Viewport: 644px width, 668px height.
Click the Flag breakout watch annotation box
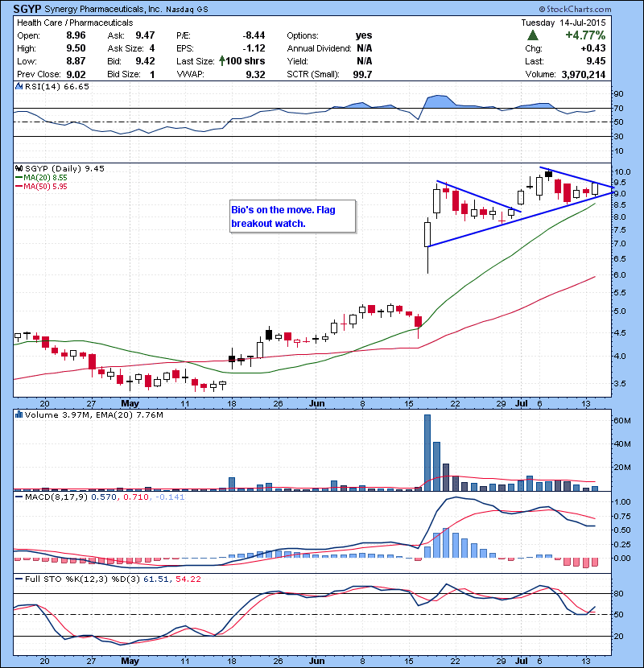pyautogui.click(x=292, y=216)
